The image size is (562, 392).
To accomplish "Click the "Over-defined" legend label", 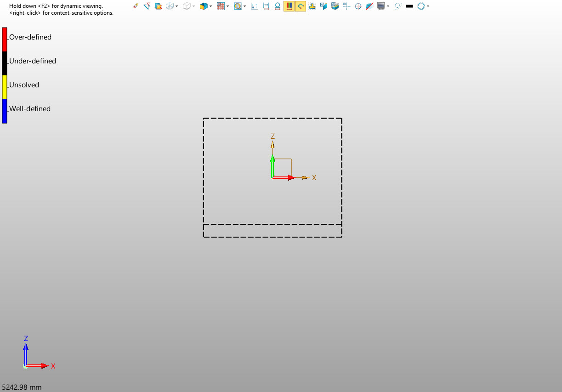I will (30, 37).
